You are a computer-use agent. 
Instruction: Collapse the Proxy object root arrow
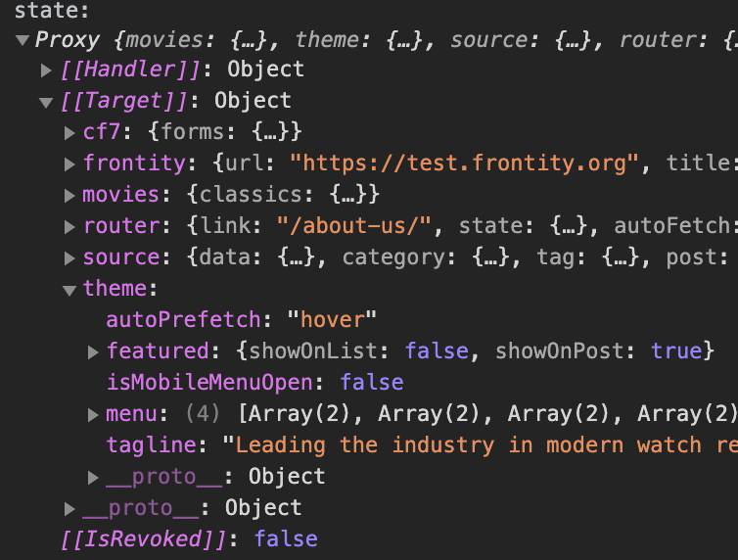pyautogui.click(x=22, y=40)
